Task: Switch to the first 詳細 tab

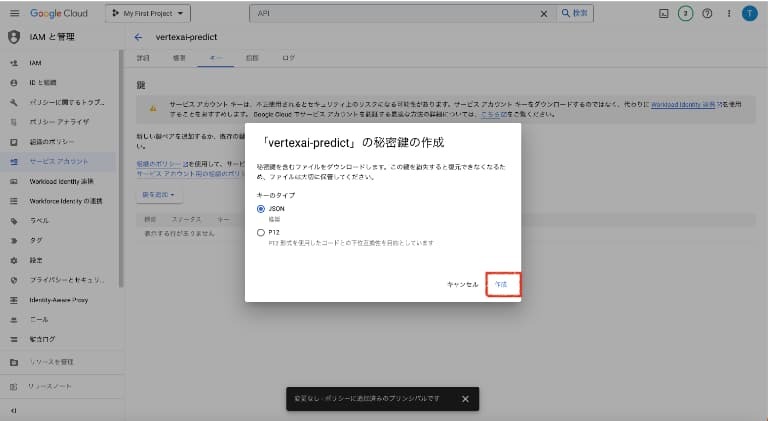Action: tap(143, 58)
